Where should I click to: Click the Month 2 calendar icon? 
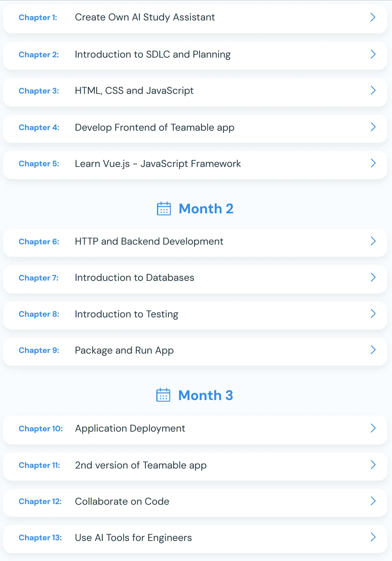coord(164,208)
